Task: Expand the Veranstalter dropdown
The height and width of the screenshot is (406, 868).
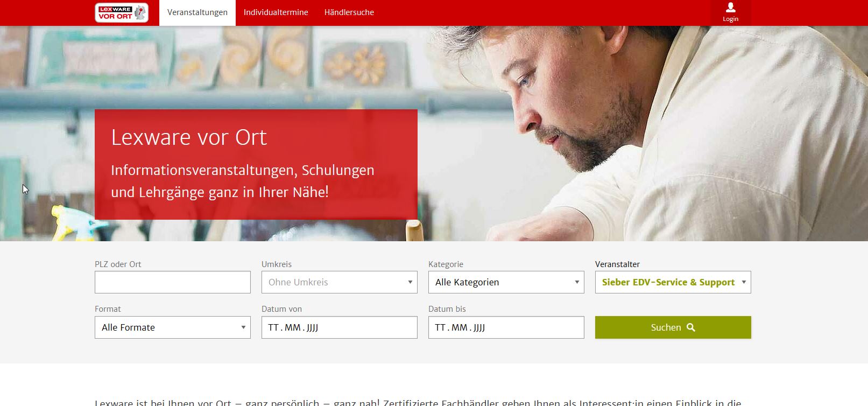Action: point(673,282)
